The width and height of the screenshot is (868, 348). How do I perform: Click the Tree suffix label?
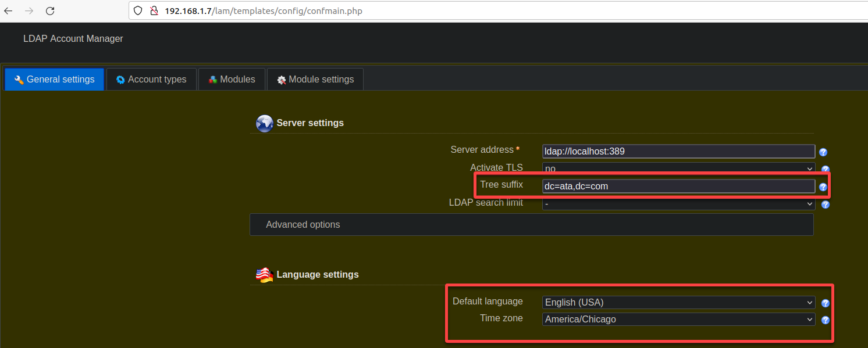point(501,185)
